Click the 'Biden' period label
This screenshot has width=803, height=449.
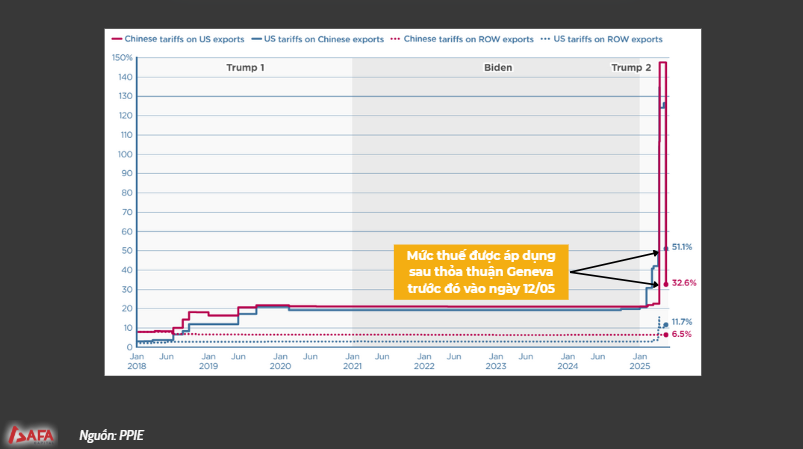(x=498, y=68)
